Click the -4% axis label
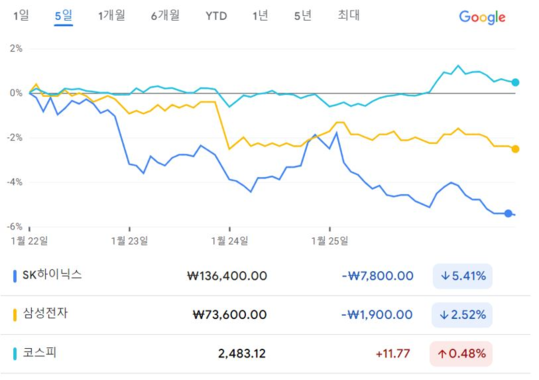The image size is (539, 380). click(x=15, y=182)
